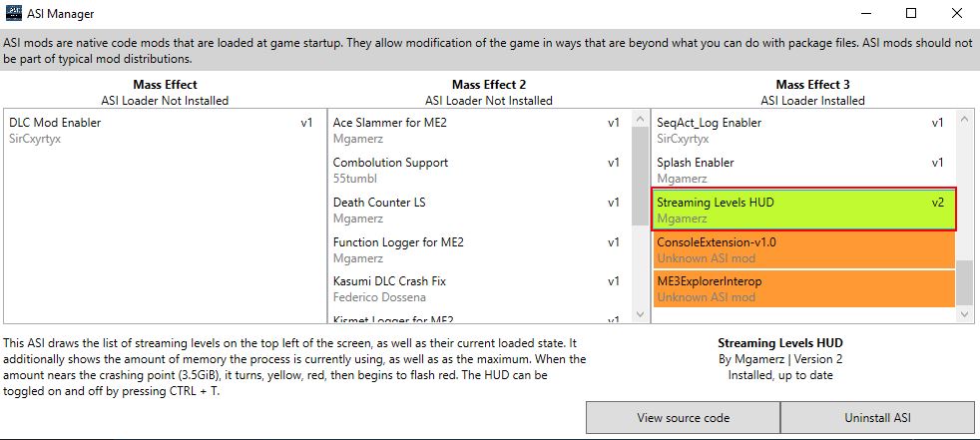
Task: Click the Mass Effect 3 list scrollbar thumb
Action: pos(964,283)
